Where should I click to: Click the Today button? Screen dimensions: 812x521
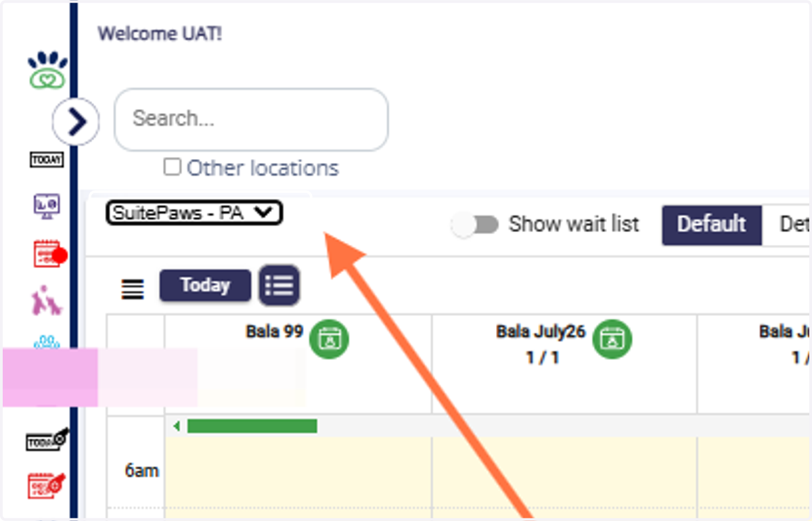pyautogui.click(x=205, y=286)
